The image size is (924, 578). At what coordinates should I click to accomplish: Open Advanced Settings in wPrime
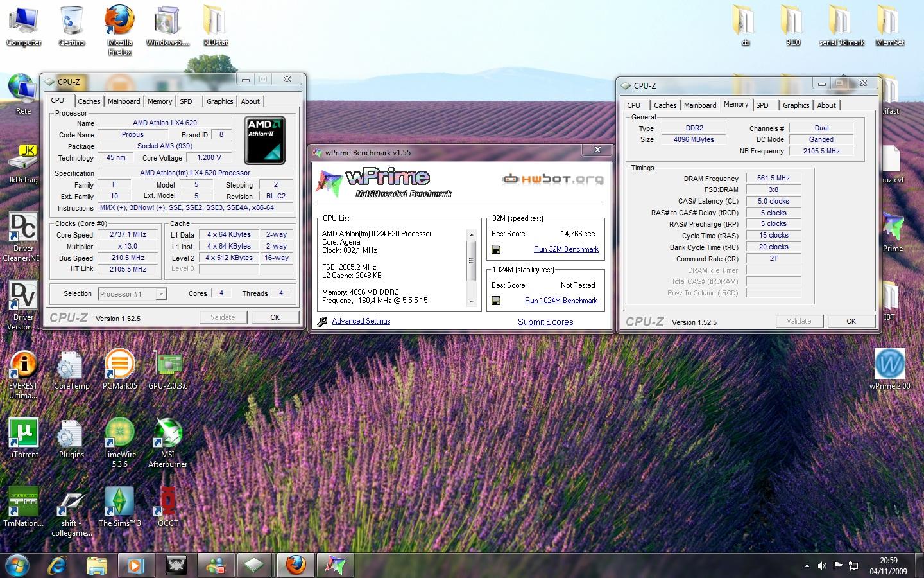pos(361,321)
